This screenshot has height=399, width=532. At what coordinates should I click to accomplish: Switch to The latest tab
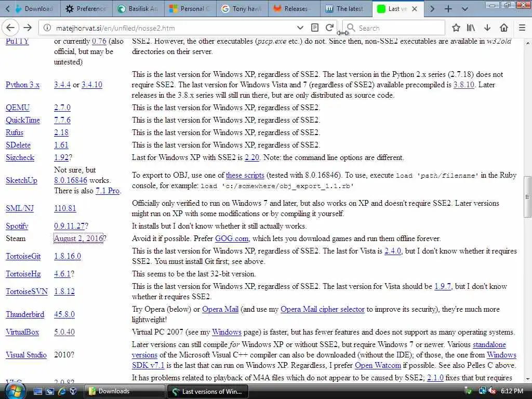(x=345, y=9)
